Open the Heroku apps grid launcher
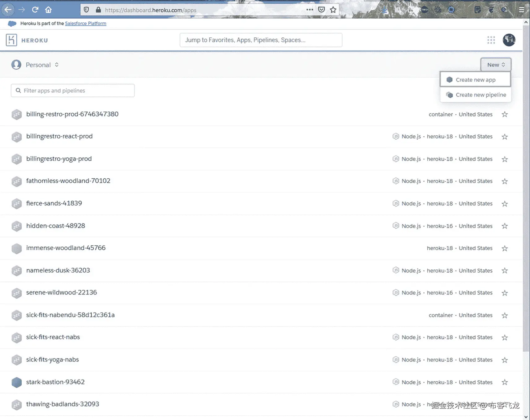 pos(491,40)
